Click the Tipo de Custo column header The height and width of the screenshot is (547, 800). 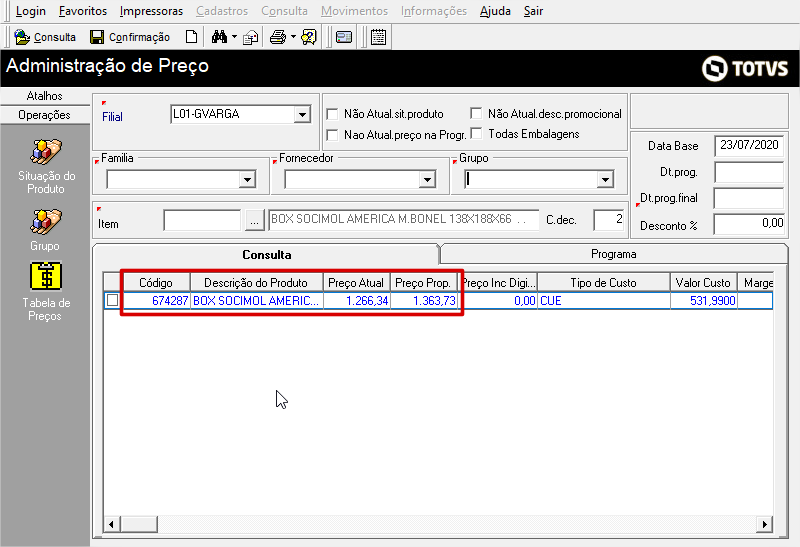[x=603, y=283]
